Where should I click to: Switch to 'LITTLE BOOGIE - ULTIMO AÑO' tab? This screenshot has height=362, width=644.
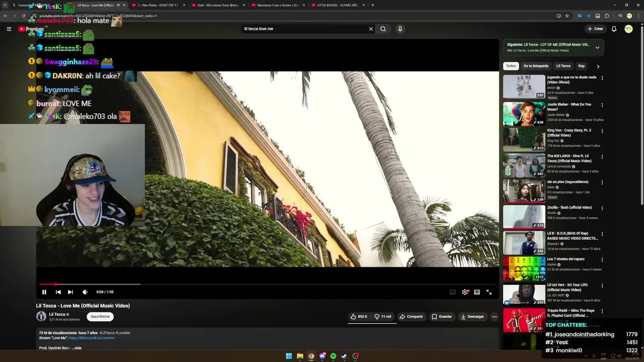pyautogui.click(x=338, y=5)
